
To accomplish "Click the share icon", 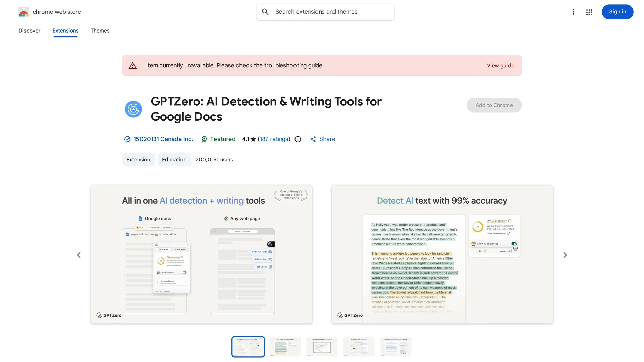I will point(313,139).
